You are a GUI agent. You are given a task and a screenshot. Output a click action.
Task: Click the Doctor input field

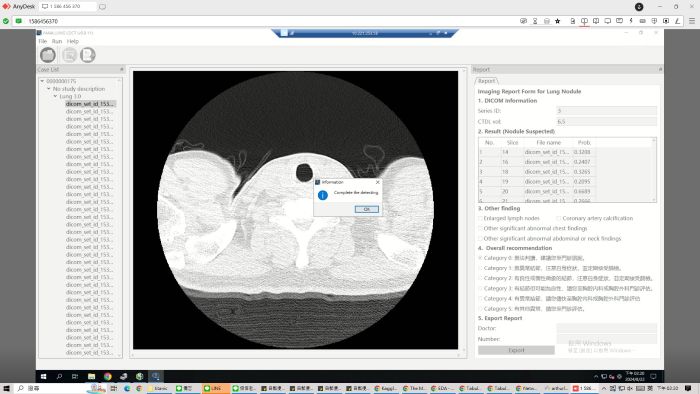coord(606,328)
